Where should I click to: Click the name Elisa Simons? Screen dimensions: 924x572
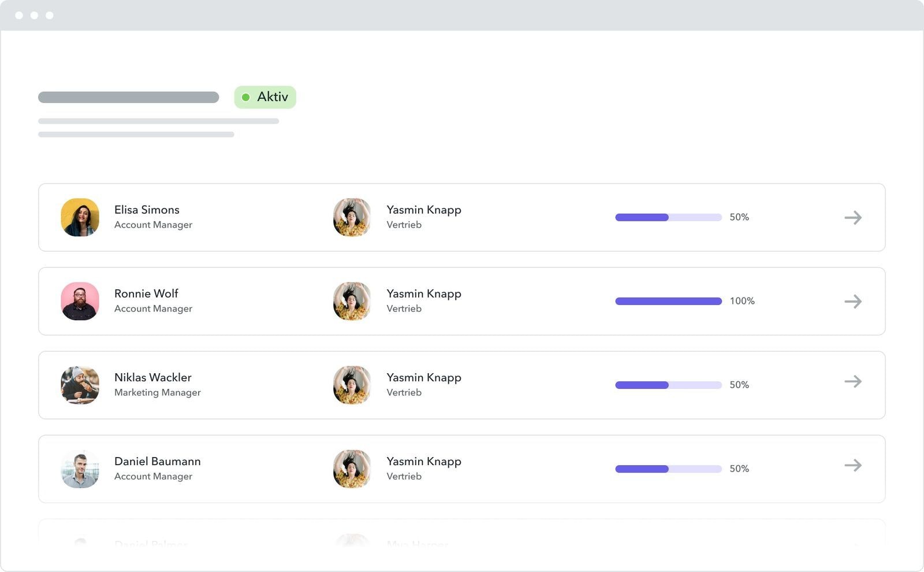point(147,210)
